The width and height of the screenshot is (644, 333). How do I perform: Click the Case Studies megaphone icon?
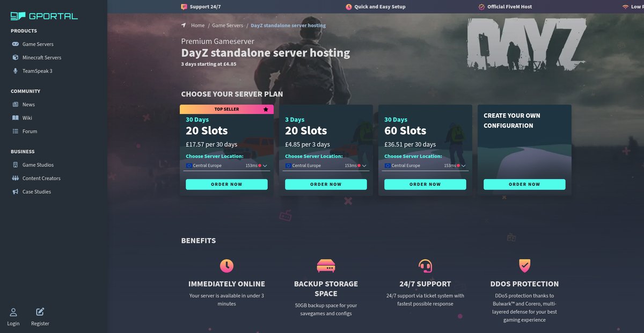point(16,191)
